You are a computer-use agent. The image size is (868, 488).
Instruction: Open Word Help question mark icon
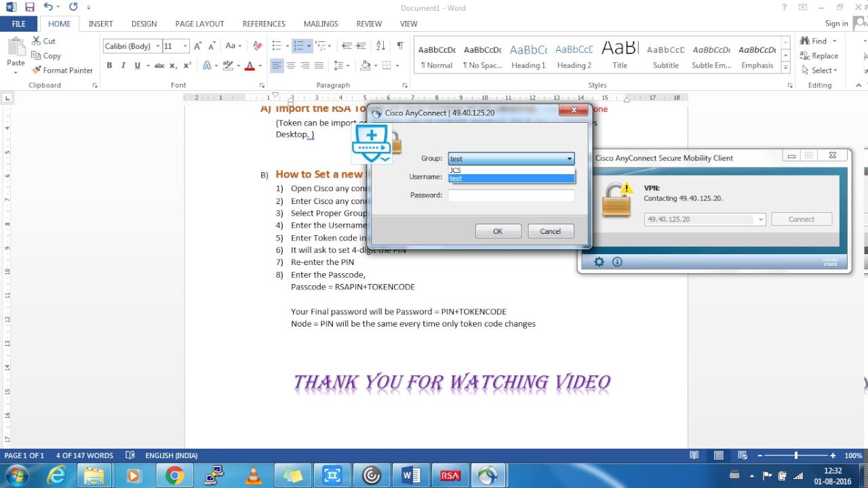[x=785, y=7]
